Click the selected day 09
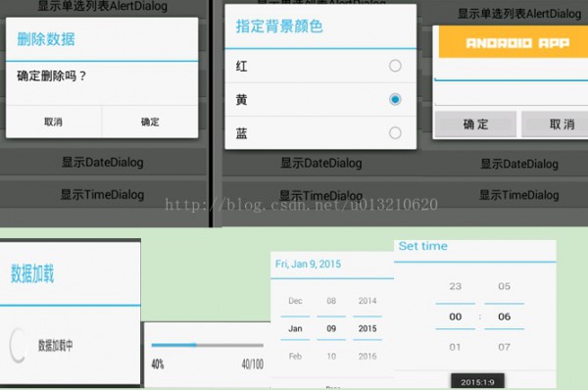Screen dimensions: 588x390 (x=331, y=328)
